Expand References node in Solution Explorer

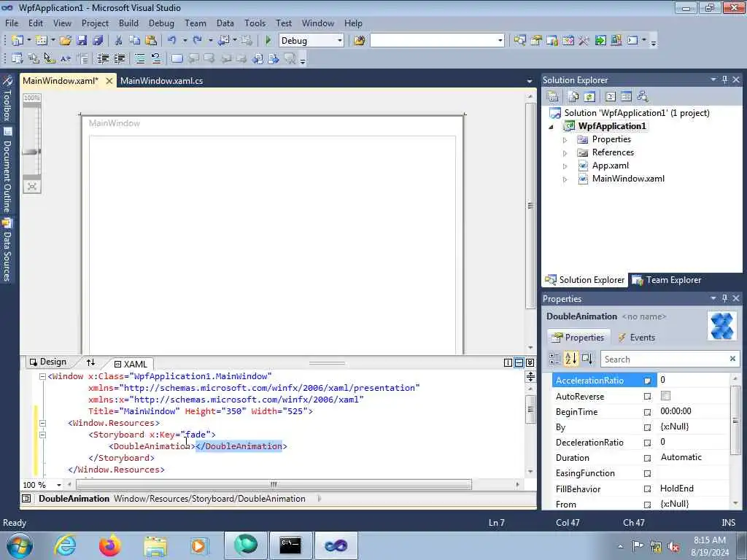(x=565, y=153)
